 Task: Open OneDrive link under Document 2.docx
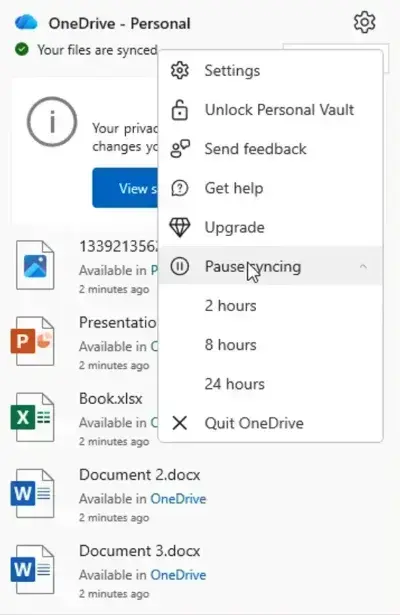coord(178,499)
